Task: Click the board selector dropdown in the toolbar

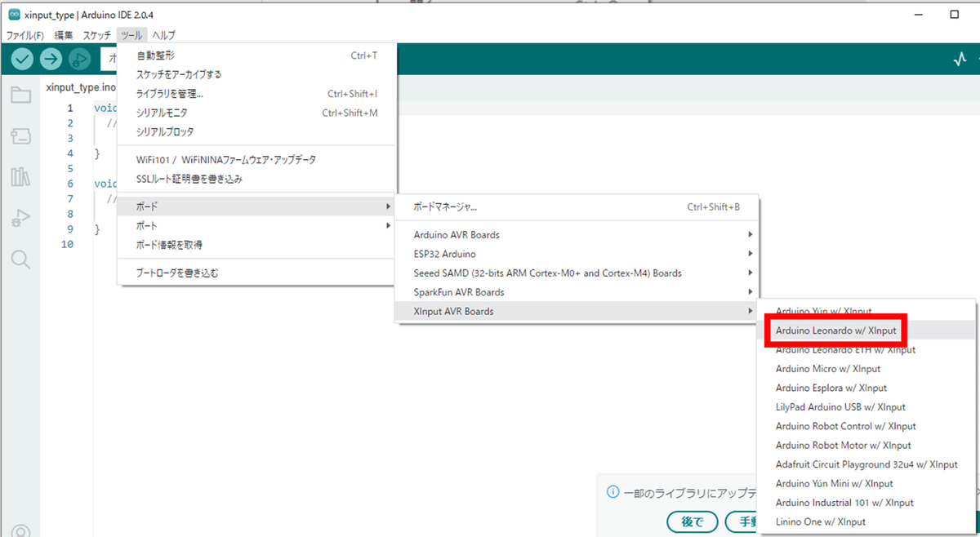Action: point(109,59)
